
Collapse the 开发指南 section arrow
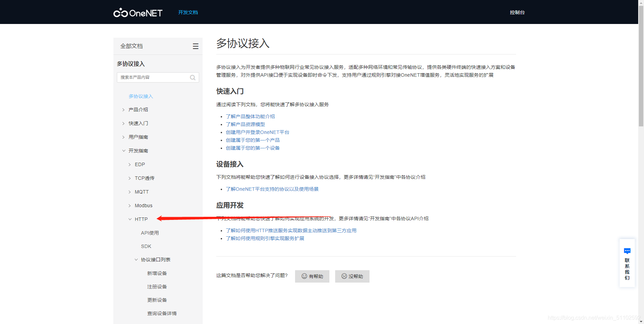pos(124,151)
